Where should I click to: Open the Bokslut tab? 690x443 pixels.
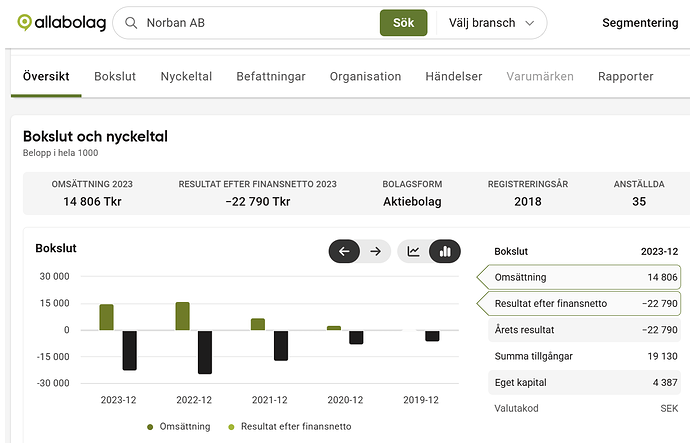pyautogui.click(x=115, y=76)
